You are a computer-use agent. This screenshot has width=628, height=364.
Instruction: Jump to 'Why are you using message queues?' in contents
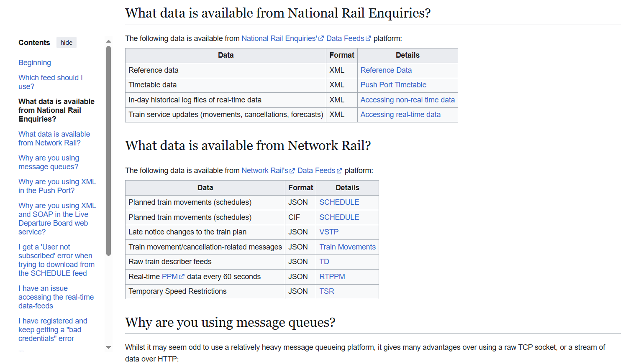pos(49,162)
